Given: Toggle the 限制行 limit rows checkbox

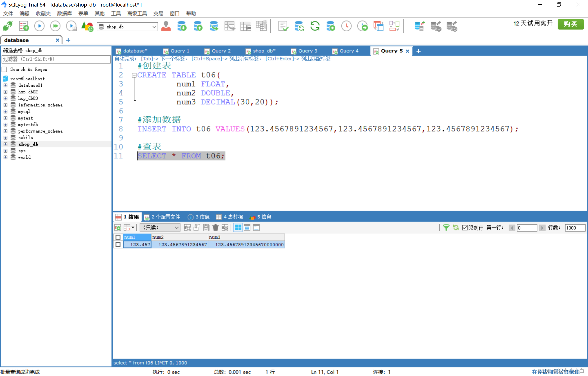Looking at the screenshot, I should coord(465,228).
